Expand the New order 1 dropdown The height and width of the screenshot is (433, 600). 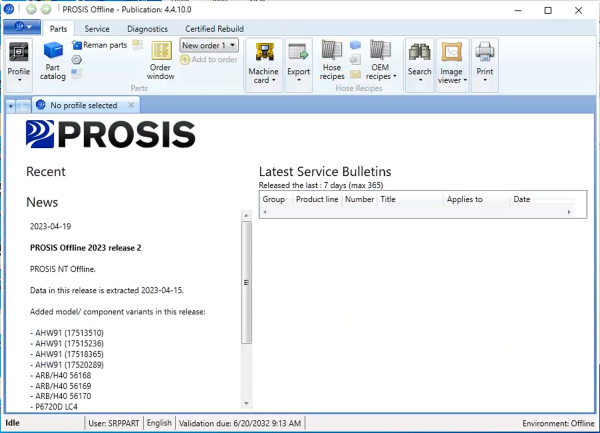coord(232,45)
